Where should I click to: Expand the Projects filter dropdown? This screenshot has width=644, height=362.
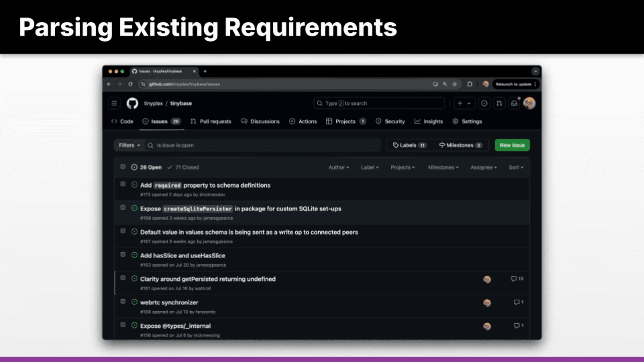[402, 167]
